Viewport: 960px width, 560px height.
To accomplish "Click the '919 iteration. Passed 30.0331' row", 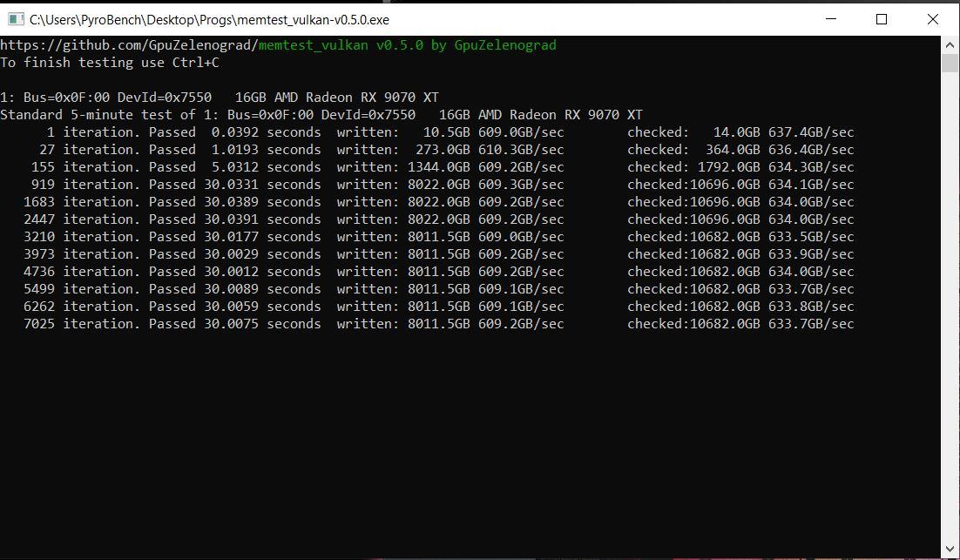I will coord(443,185).
